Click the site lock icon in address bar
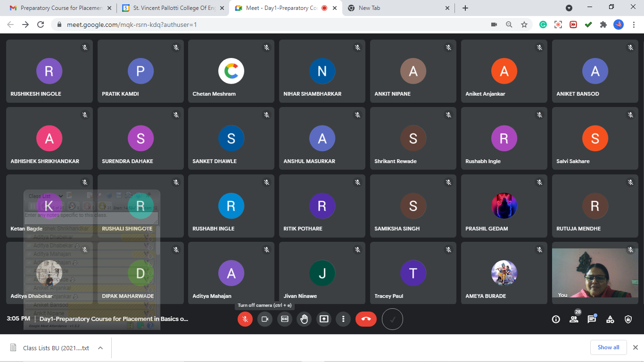This screenshot has height=362, width=644. click(59, 25)
